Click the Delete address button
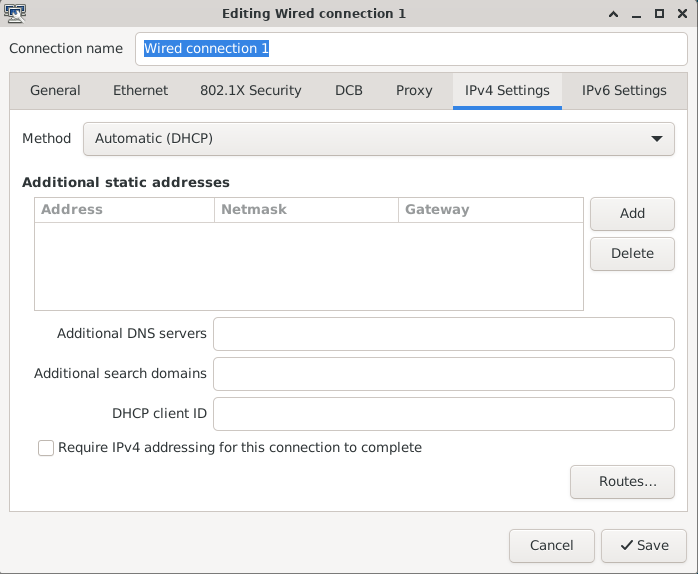The height and width of the screenshot is (574, 698). click(x=632, y=254)
